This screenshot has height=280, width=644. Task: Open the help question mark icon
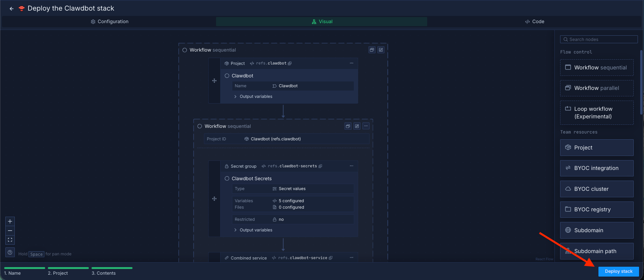[x=10, y=253]
